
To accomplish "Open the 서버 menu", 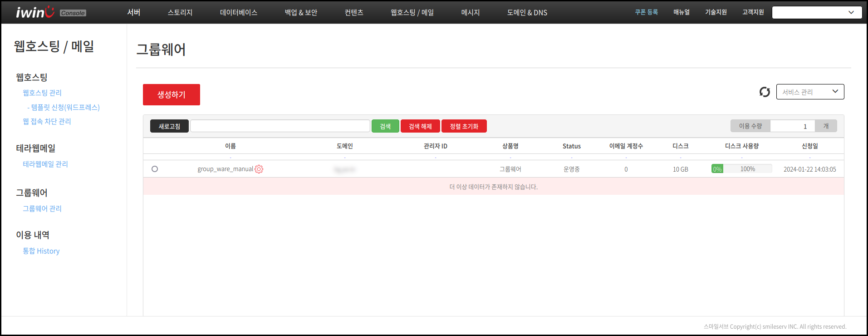I will point(133,12).
